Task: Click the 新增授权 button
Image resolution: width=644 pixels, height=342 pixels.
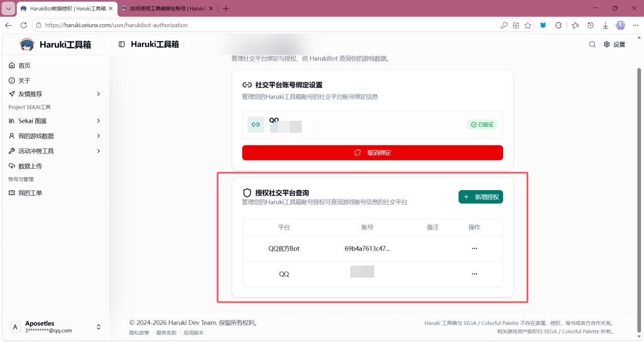Action: [480, 197]
